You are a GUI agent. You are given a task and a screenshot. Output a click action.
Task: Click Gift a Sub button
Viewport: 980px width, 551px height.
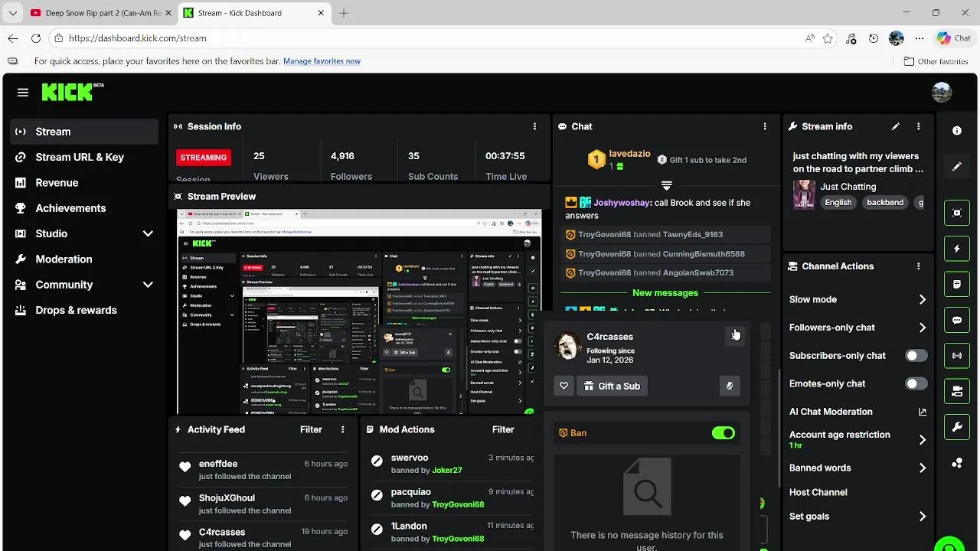coord(611,386)
